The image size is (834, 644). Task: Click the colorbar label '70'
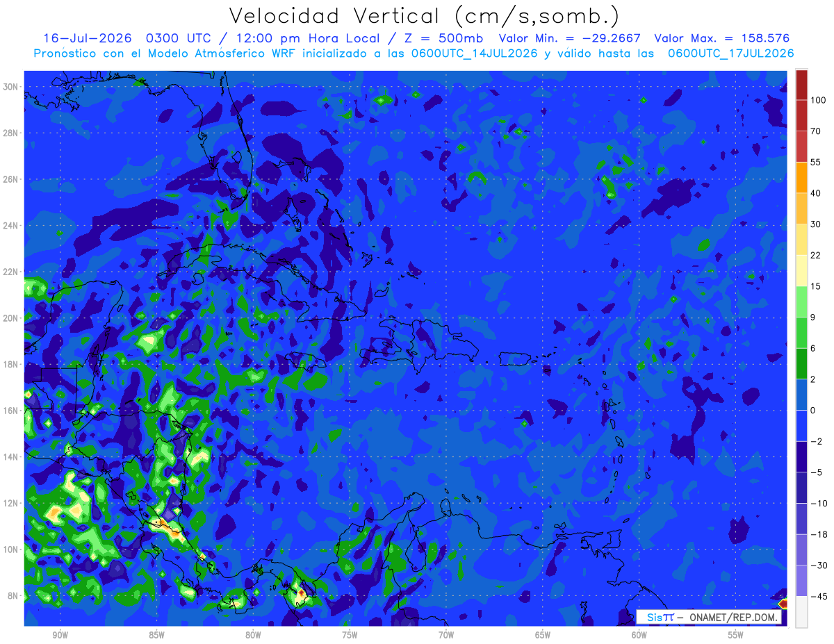(x=815, y=131)
